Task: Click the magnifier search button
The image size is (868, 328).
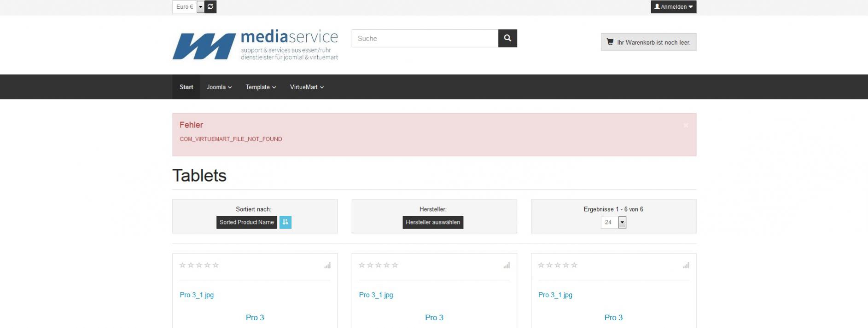Action: click(507, 38)
